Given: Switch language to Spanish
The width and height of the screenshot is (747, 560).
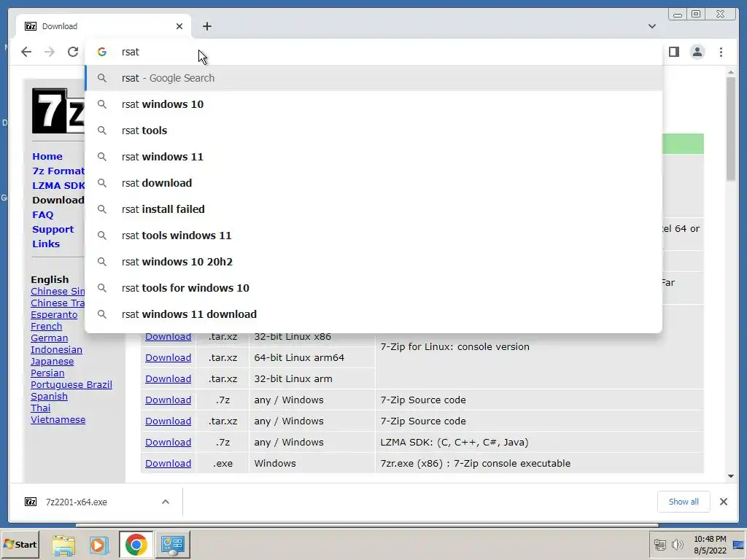Looking at the screenshot, I should (x=49, y=396).
